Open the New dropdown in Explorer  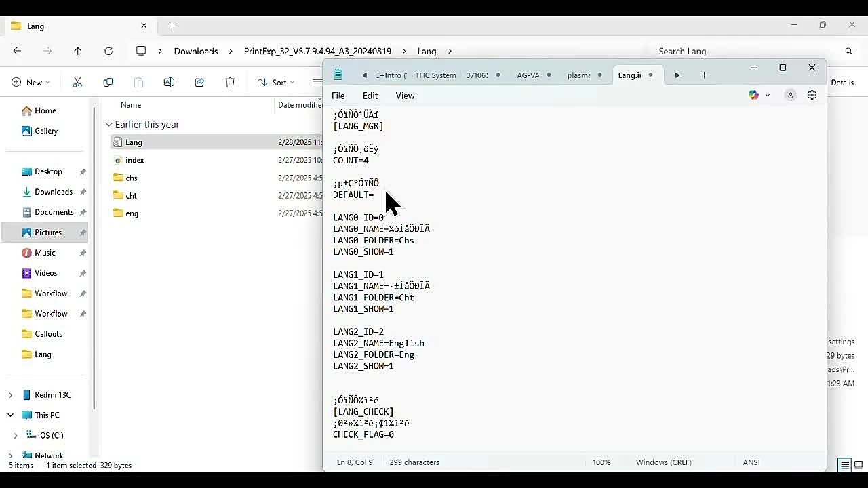click(31, 82)
